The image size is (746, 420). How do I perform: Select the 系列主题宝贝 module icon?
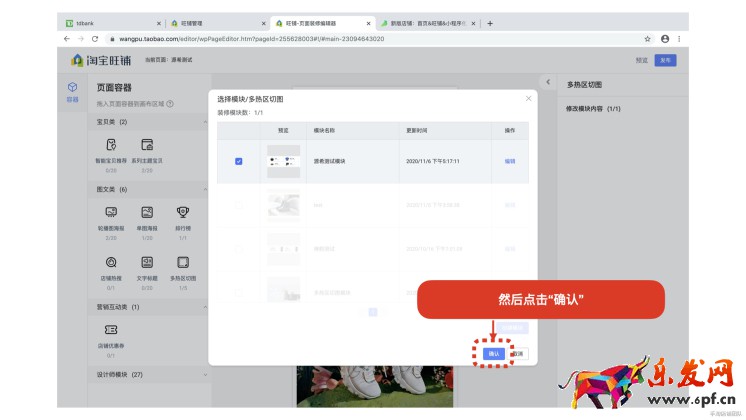[x=147, y=145]
